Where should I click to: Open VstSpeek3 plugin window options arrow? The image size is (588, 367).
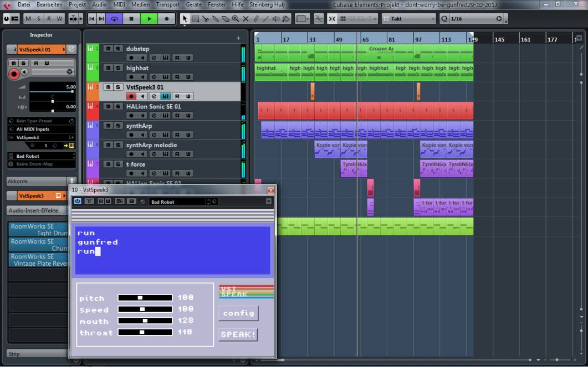268,201
